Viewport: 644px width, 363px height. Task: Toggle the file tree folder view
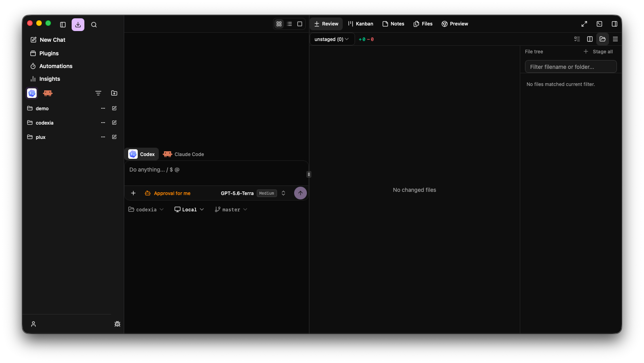(603, 39)
